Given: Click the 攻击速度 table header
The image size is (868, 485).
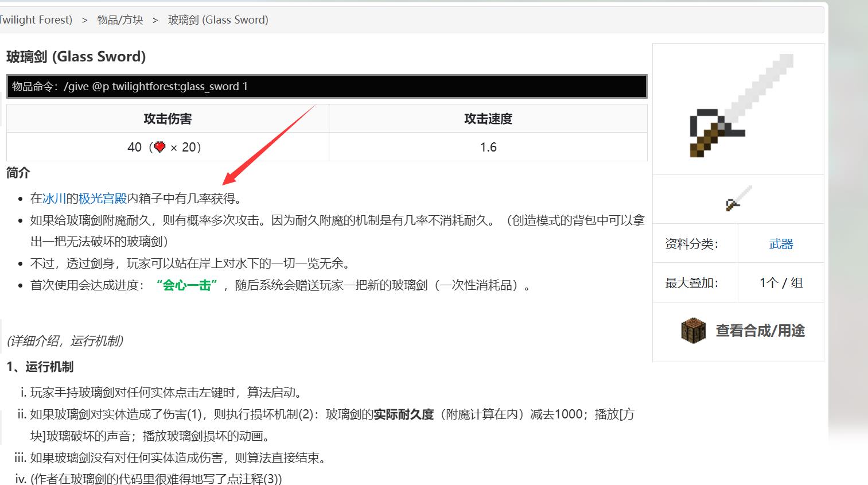Looking at the screenshot, I should click(x=488, y=119).
